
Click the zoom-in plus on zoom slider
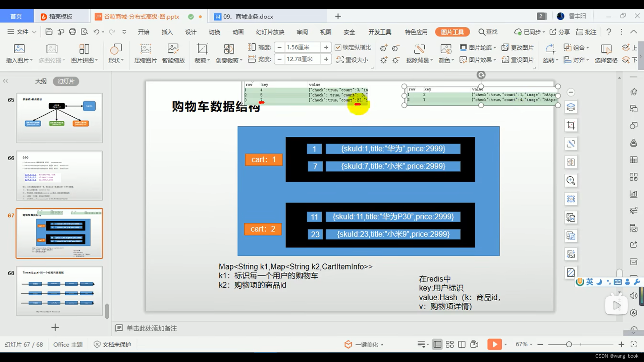click(621, 344)
